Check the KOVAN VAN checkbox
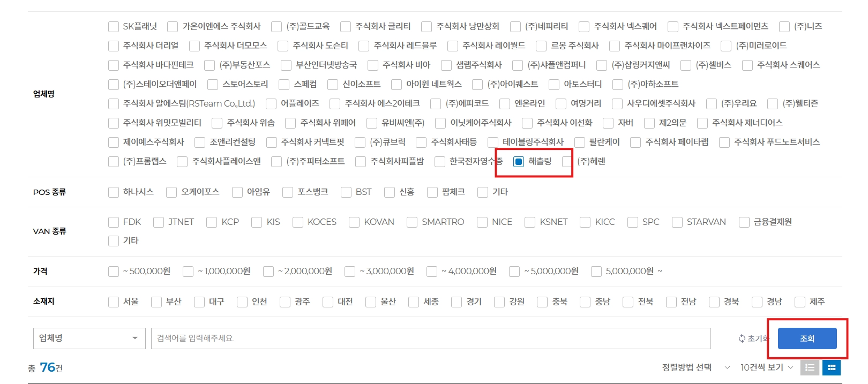868x384 pixels. pyautogui.click(x=354, y=222)
